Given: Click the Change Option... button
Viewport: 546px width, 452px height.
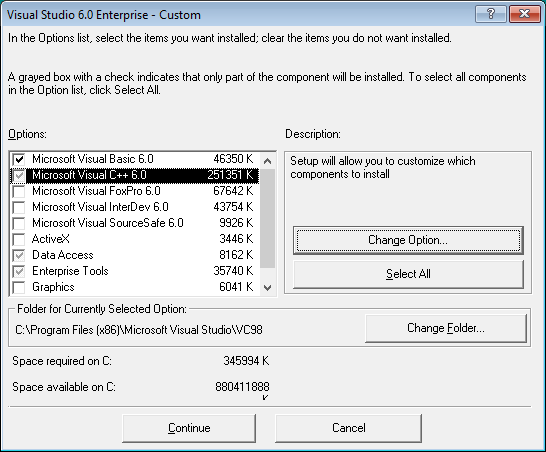Looking at the screenshot, I should (408, 240).
